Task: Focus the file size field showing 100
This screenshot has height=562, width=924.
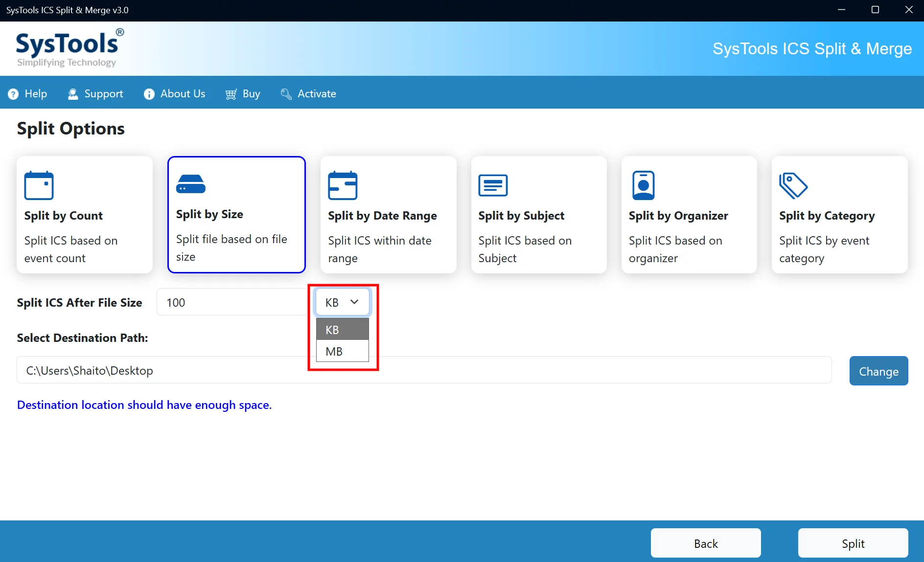Action: tap(232, 302)
